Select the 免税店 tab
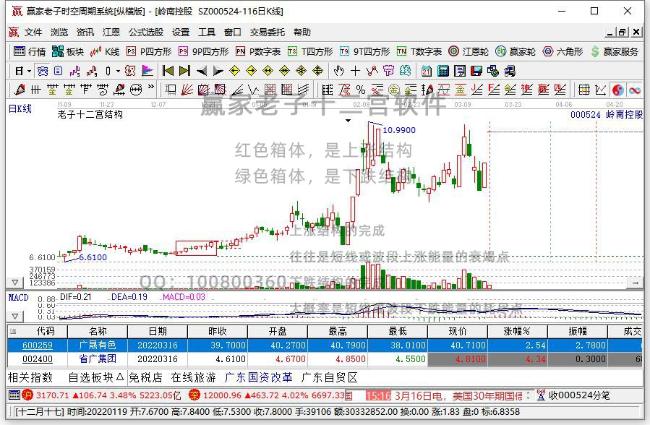650x425 pixels. pyautogui.click(x=146, y=377)
